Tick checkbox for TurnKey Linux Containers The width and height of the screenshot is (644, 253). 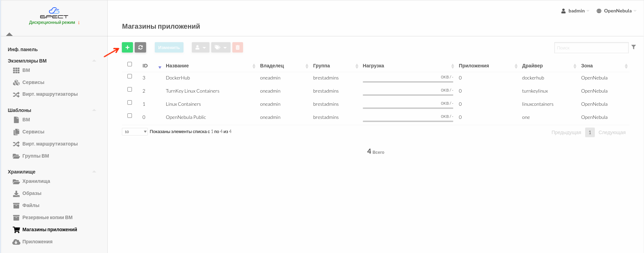point(129,90)
